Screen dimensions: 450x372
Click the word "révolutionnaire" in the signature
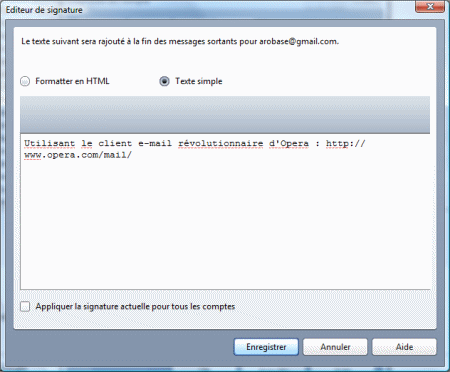point(221,144)
